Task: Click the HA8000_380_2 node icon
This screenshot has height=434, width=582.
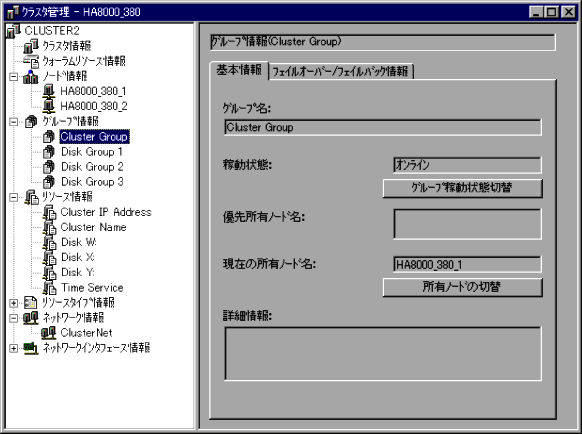Action: tap(49, 107)
